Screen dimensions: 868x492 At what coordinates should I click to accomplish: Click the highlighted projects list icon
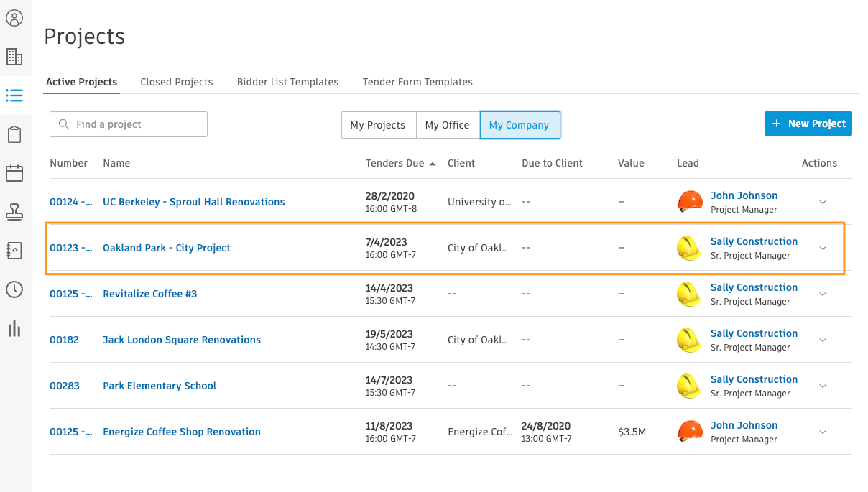pyautogui.click(x=15, y=96)
